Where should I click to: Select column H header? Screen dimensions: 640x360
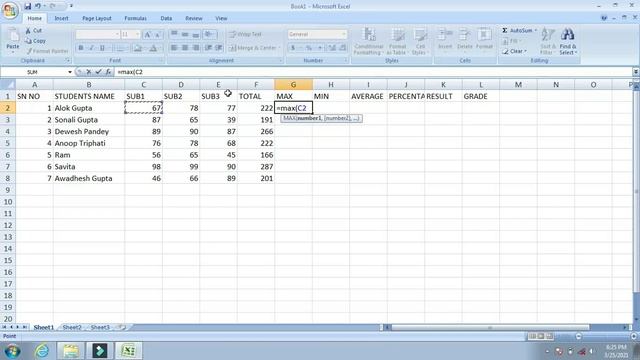pos(331,84)
